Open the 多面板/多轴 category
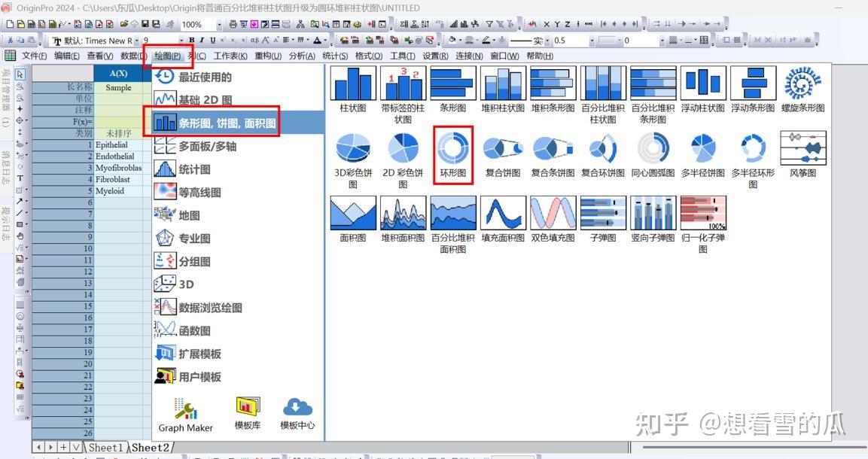 [x=237, y=146]
